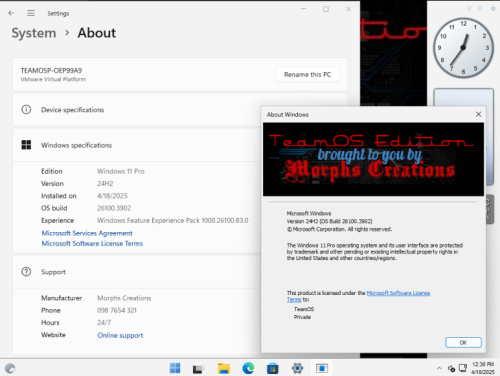Select the Version value 24H2
Viewport: 500px width, 376px height.
tap(105, 183)
